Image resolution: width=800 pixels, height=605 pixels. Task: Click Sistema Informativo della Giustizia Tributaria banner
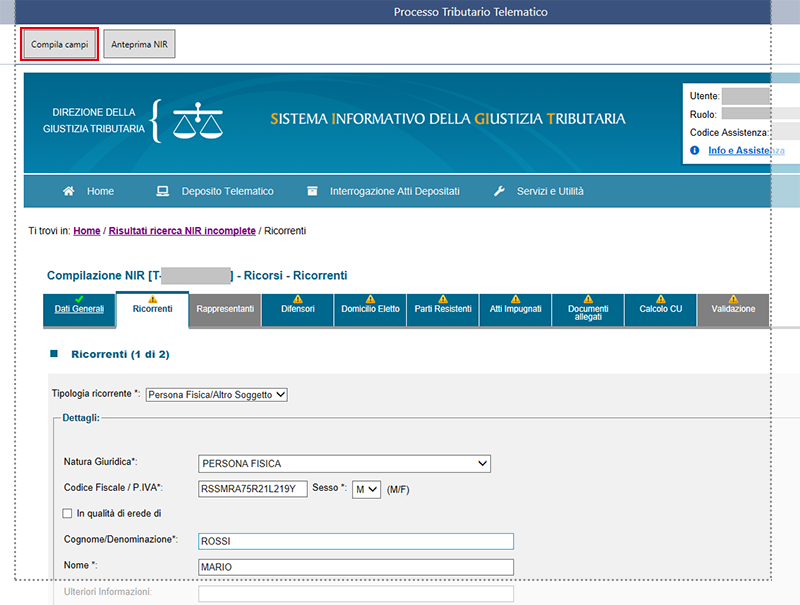[448, 119]
